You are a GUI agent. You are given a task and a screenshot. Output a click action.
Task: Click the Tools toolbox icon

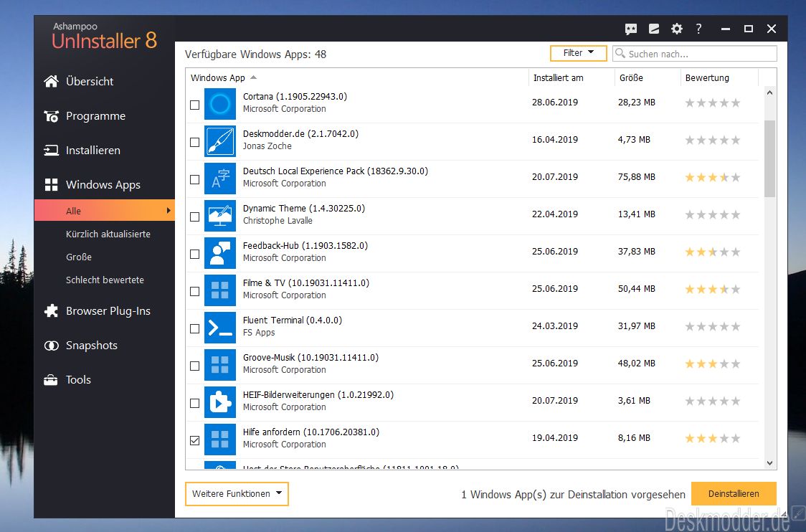click(51, 380)
